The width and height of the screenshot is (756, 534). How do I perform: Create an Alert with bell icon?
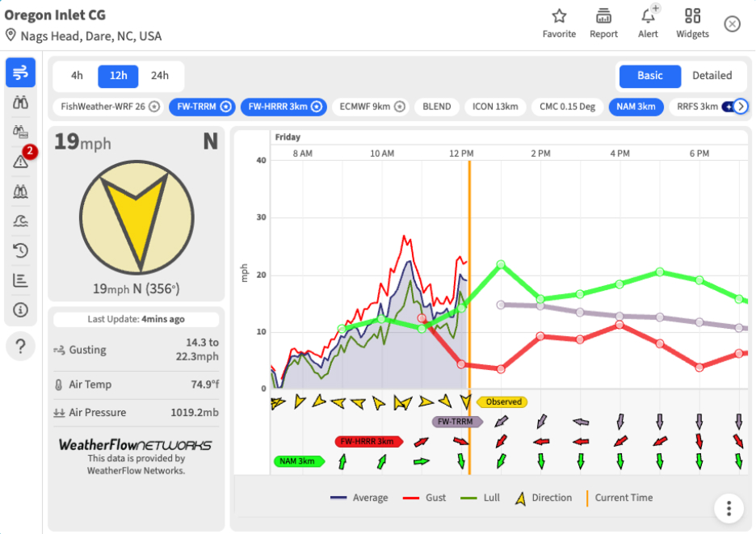(x=648, y=23)
